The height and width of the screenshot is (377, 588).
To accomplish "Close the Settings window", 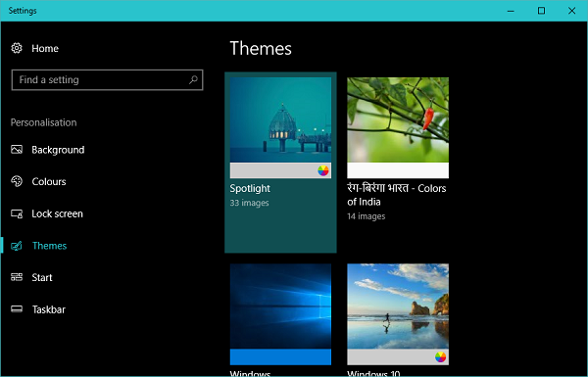I will pyautogui.click(x=571, y=11).
